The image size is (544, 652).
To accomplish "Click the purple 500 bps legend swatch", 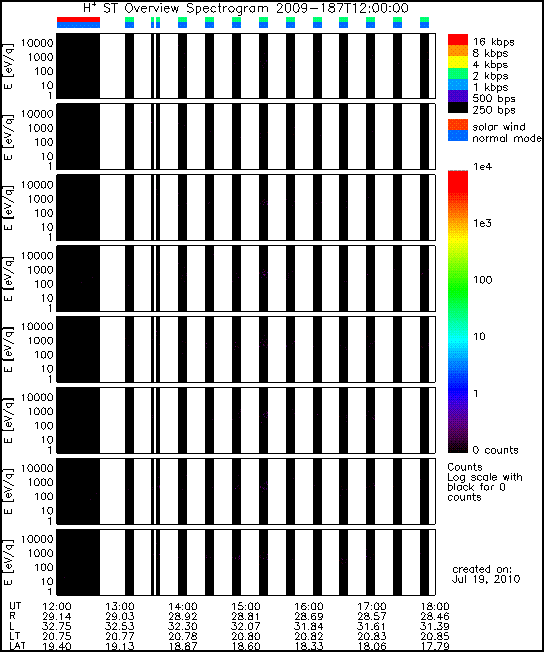I will 457,96.
